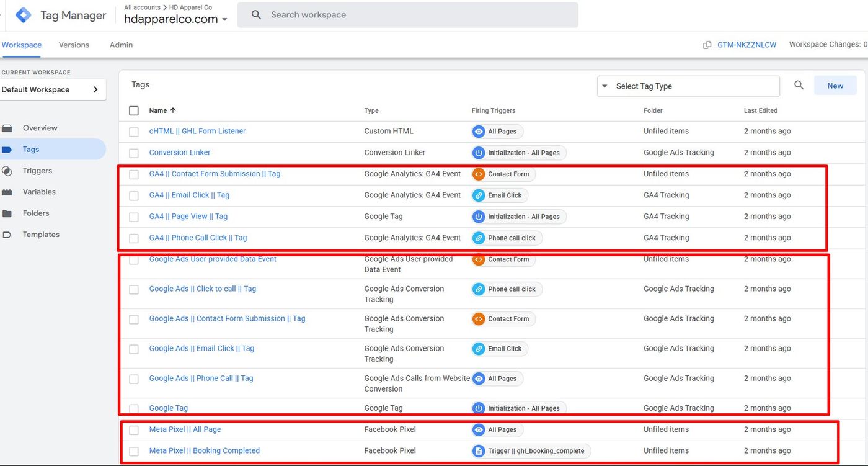Viewport: 868px width, 466px height.
Task: Click the Triggers sidebar icon
Action: tap(7, 171)
